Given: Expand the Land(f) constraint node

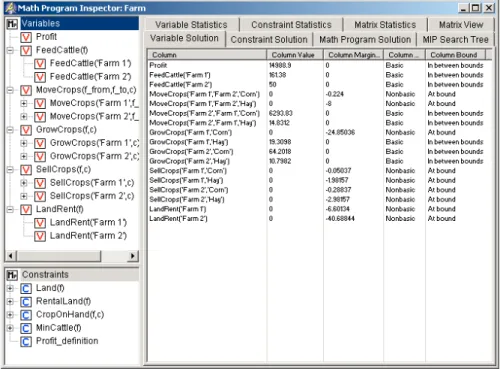Looking at the screenshot, I should click(x=10, y=288).
